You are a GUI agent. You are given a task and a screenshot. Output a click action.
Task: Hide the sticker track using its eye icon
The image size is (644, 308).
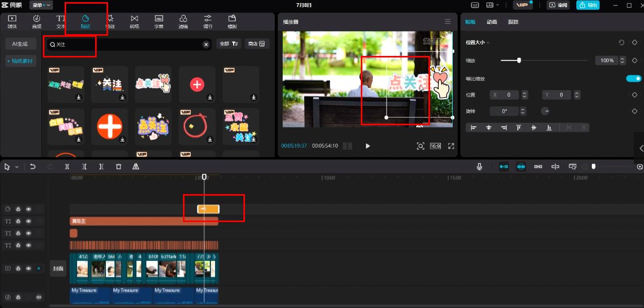28,209
